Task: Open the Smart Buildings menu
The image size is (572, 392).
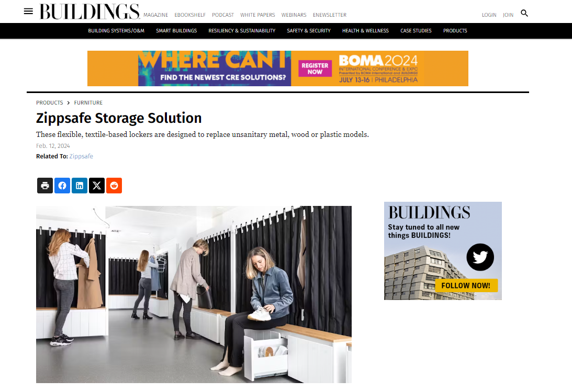Action: 176,31
